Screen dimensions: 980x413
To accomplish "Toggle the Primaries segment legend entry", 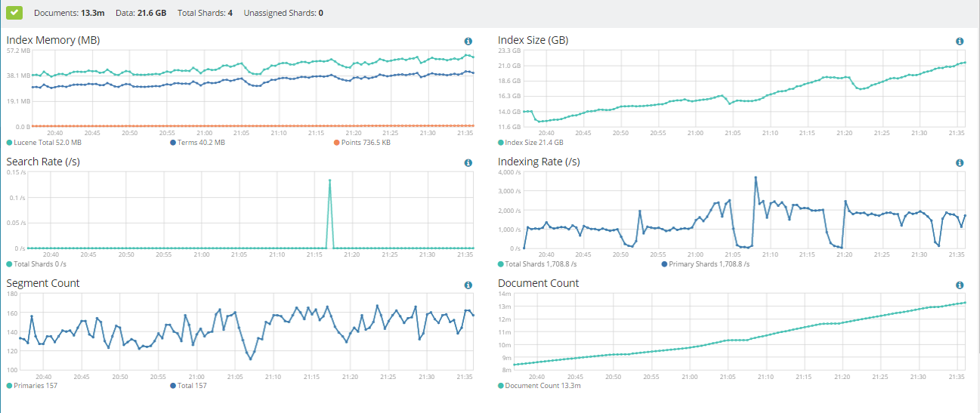I will coord(35,386).
